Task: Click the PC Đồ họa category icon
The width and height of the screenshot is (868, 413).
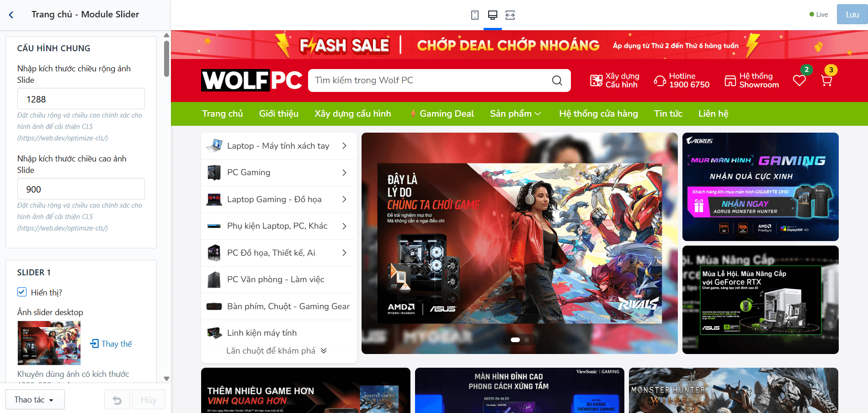Action: 214,253
